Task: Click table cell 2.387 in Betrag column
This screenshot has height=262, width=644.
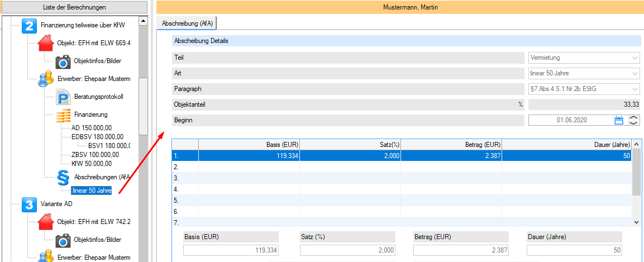Action: point(451,156)
